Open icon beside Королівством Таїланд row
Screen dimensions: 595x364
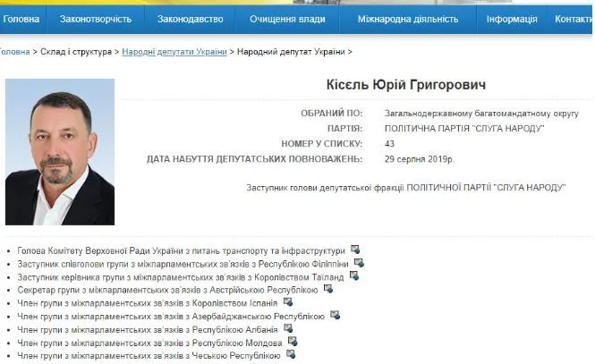pos(354,275)
